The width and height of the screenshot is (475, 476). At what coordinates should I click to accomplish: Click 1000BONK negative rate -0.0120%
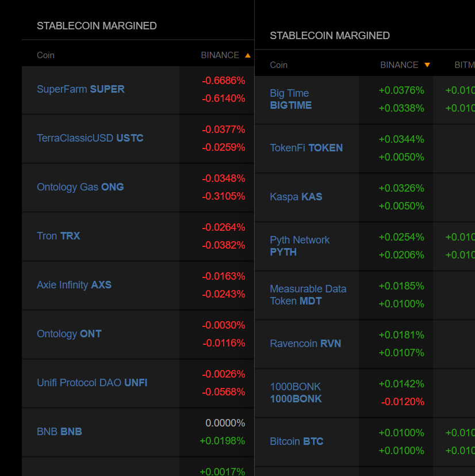tap(403, 402)
